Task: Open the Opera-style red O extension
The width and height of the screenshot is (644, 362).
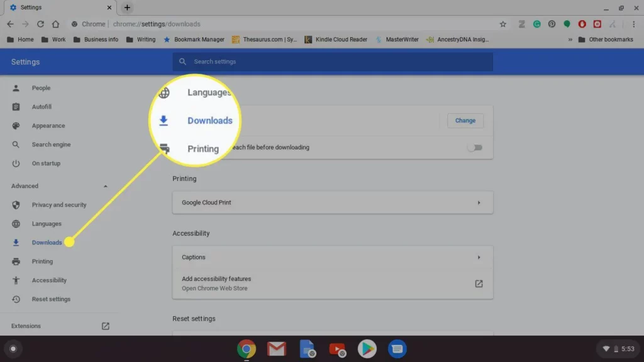Action: (582, 25)
